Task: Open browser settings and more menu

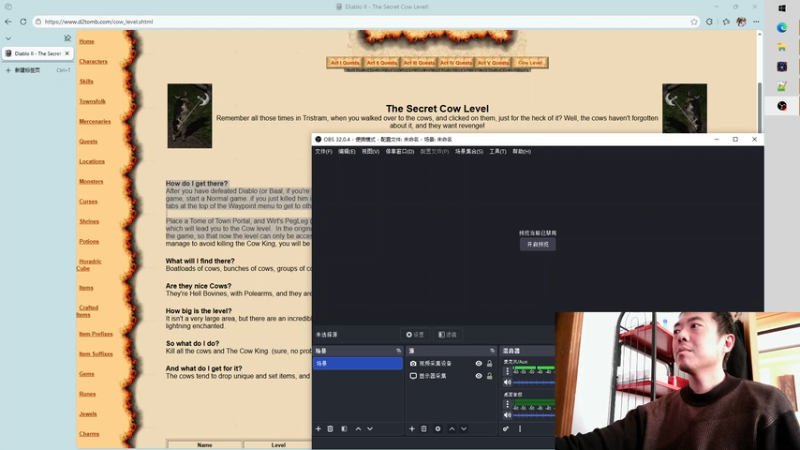Action: pos(756,21)
